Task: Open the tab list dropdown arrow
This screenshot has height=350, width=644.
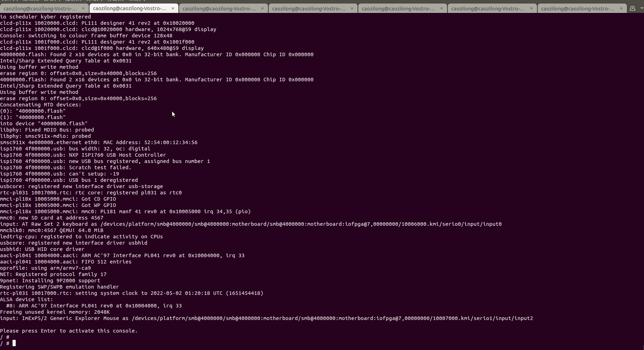Action: 641,8
